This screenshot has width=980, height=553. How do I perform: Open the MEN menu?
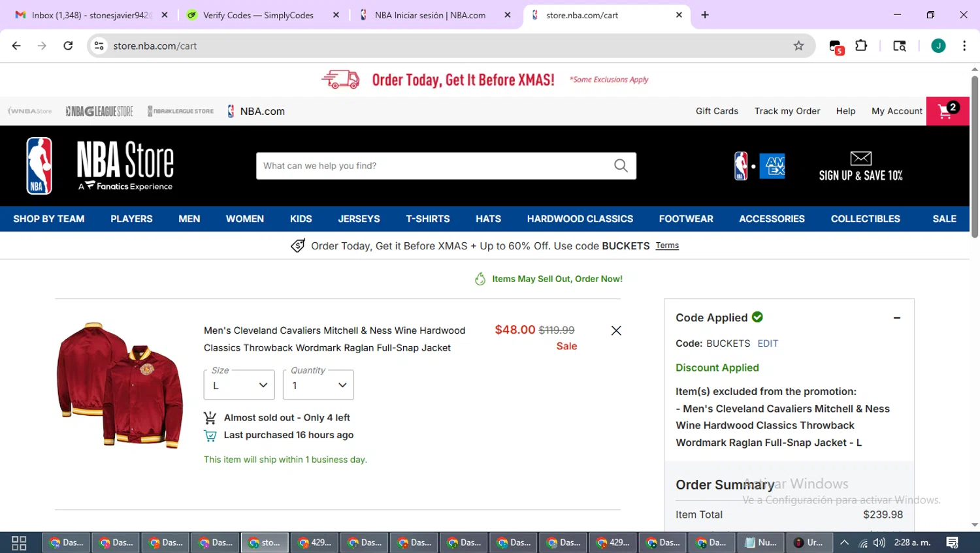pos(189,219)
